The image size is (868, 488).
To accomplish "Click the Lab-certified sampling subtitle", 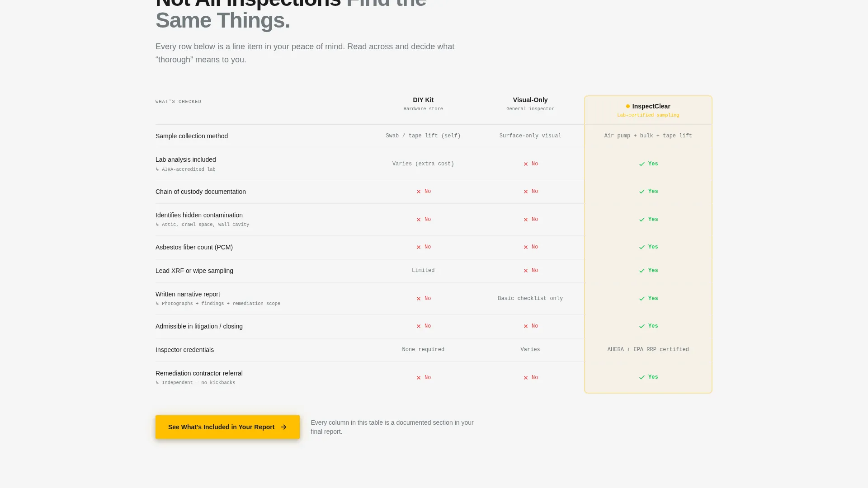I will [x=648, y=115].
